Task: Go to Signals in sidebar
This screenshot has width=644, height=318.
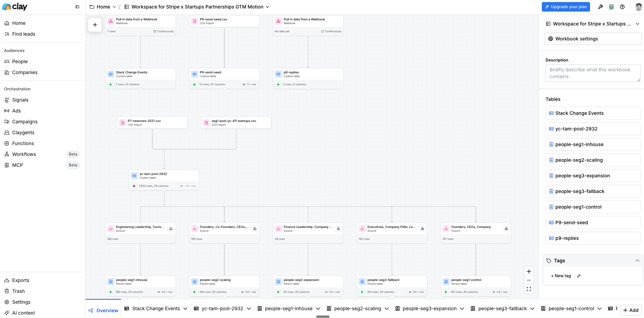Action: click(x=20, y=100)
